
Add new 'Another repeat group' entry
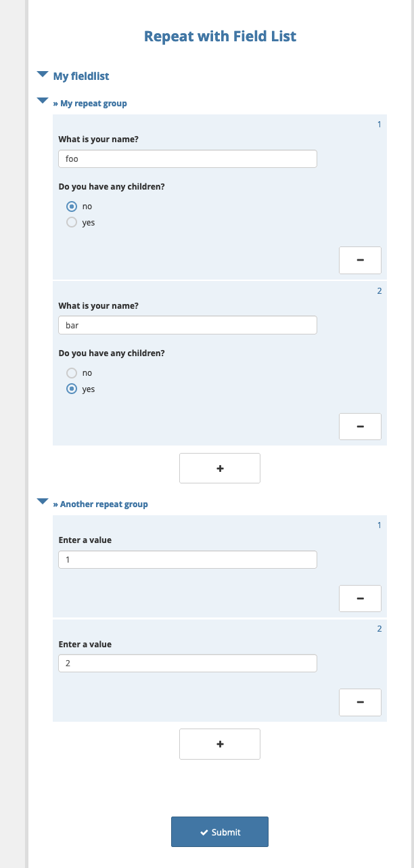pyautogui.click(x=220, y=744)
